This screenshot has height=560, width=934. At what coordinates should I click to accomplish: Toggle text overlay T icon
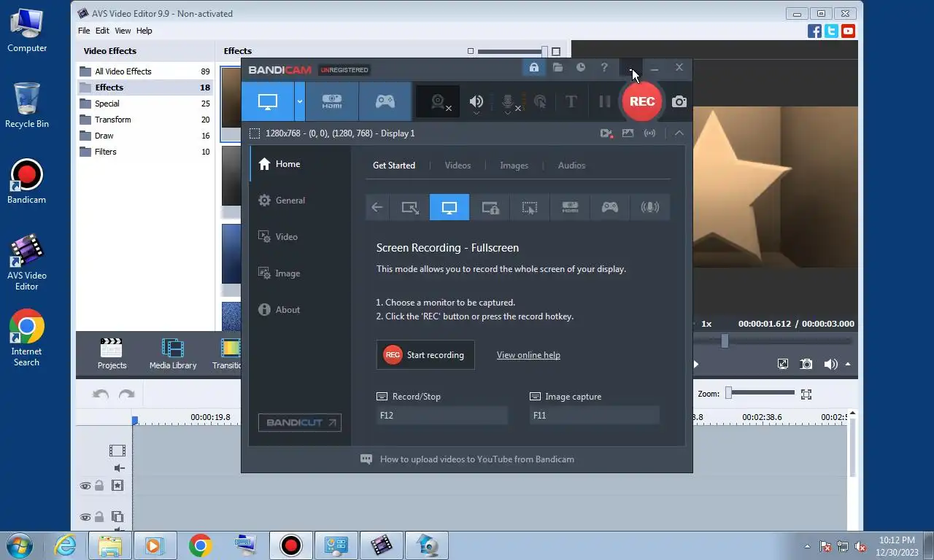(x=571, y=102)
